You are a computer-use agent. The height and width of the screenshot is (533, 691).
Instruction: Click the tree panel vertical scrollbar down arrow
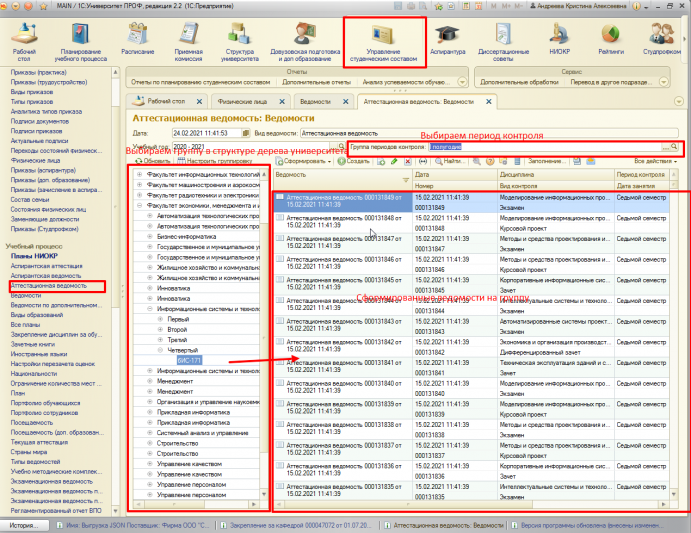click(264, 494)
